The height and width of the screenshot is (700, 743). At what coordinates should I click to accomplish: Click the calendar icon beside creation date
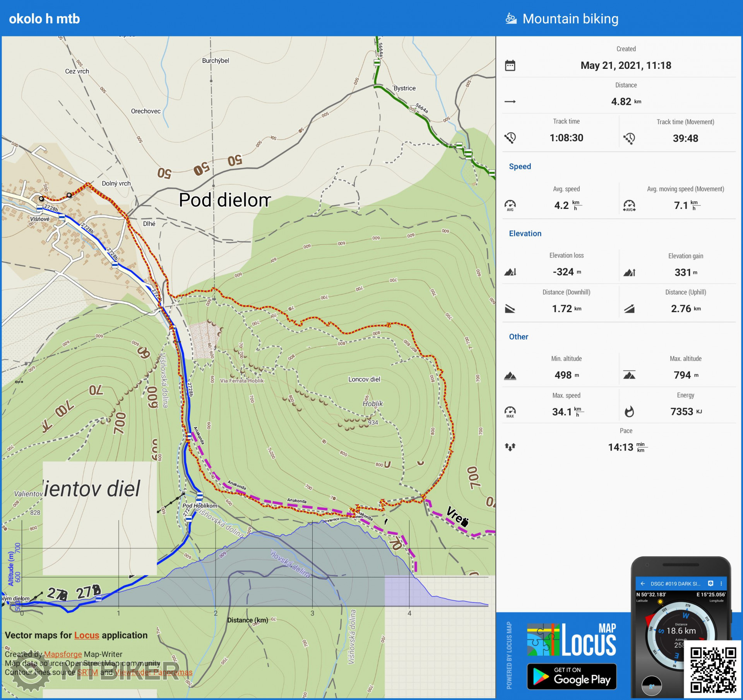(510, 65)
